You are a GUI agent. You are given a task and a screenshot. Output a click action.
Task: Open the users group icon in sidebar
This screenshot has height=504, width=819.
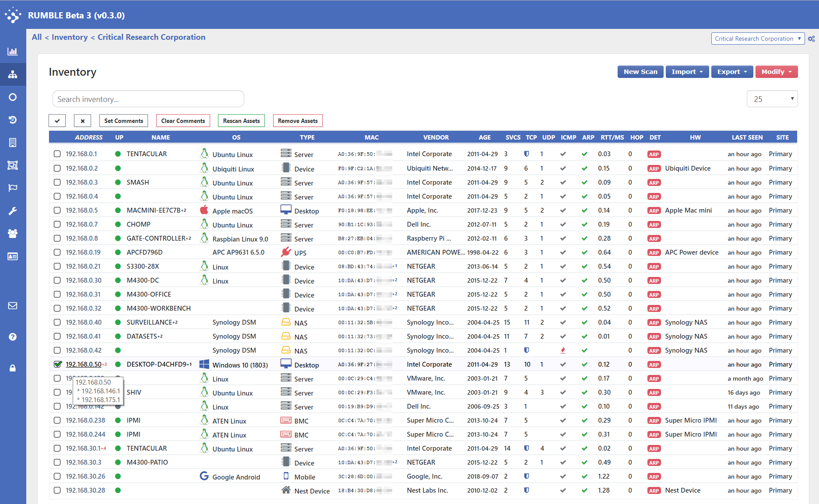(x=13, y=234)
